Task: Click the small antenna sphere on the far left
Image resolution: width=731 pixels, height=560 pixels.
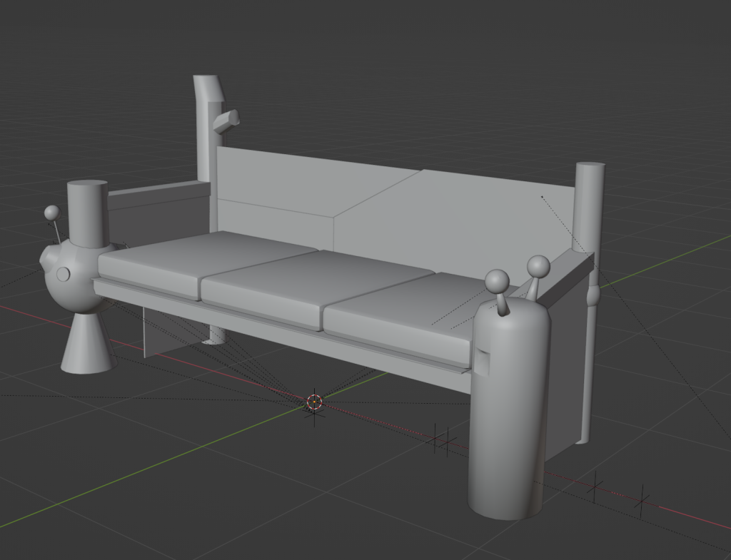Action: tap(51, 213)
